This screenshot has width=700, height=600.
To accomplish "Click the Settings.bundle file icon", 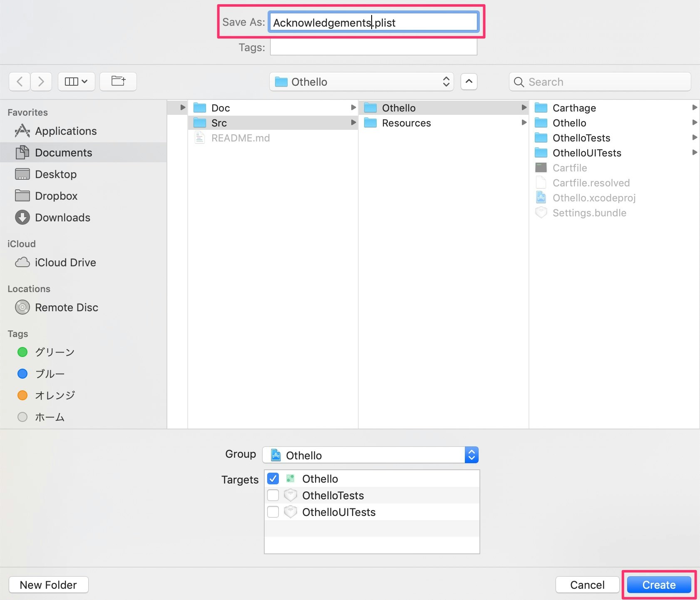I will 541,213.
